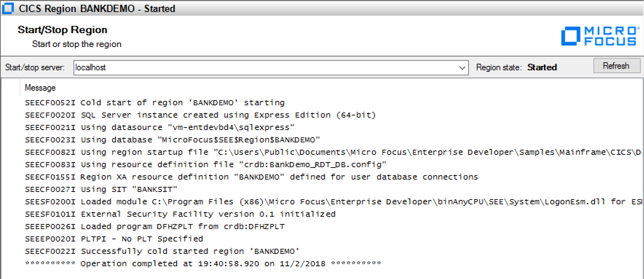The height and width of the screenshot is (279, 644).
Task: Click the SEECF0022I successfully cold started line
Action: (x=162, y=251)
